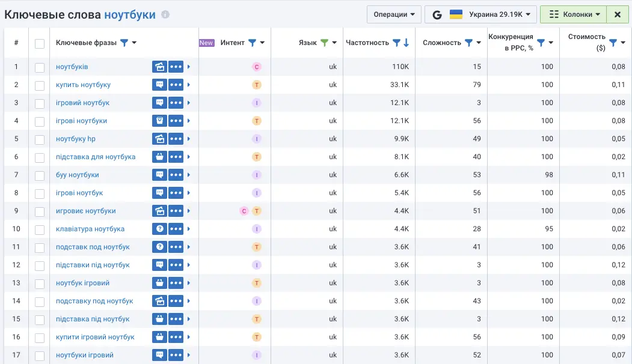Open the three-dot menu for "купить ноутбуку"
Image resolution: width=632 pixels, height=364 pixels.
click(x=176, y=85)
